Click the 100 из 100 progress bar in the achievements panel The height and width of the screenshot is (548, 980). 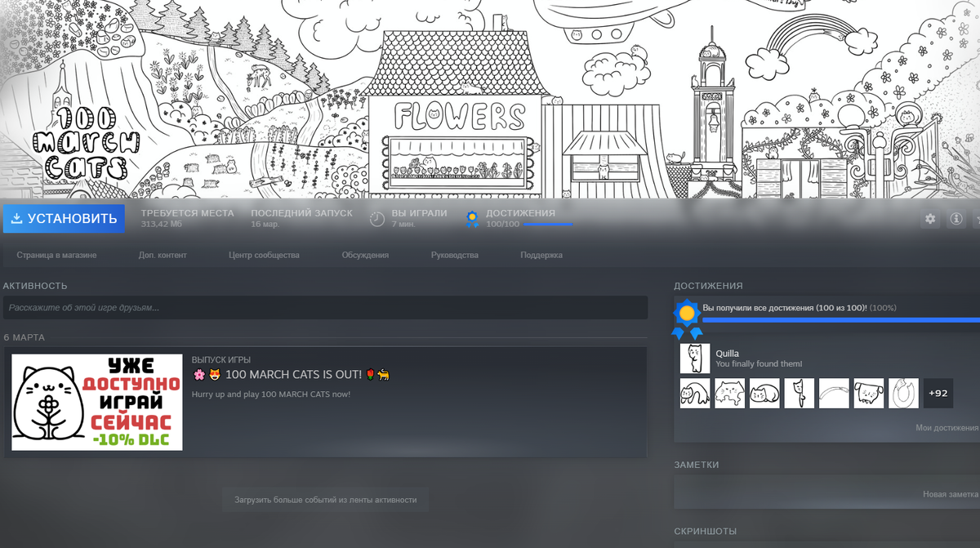pyautogui.click(x=841, y=320)
